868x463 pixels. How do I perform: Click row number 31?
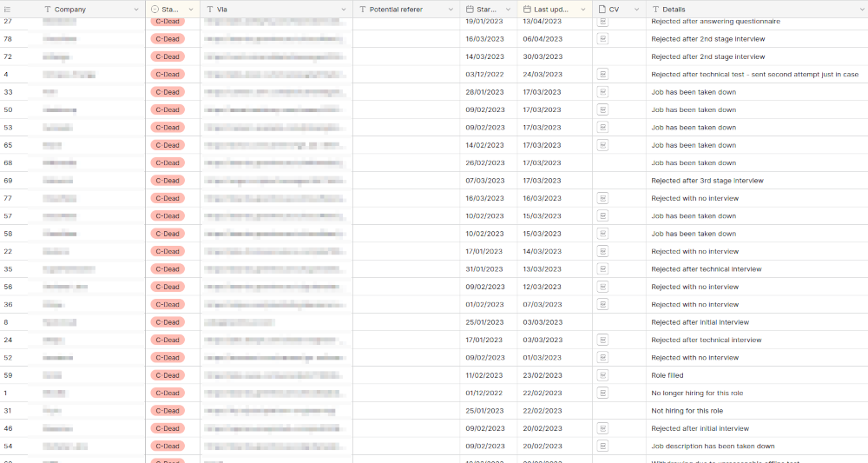[8, 411]
